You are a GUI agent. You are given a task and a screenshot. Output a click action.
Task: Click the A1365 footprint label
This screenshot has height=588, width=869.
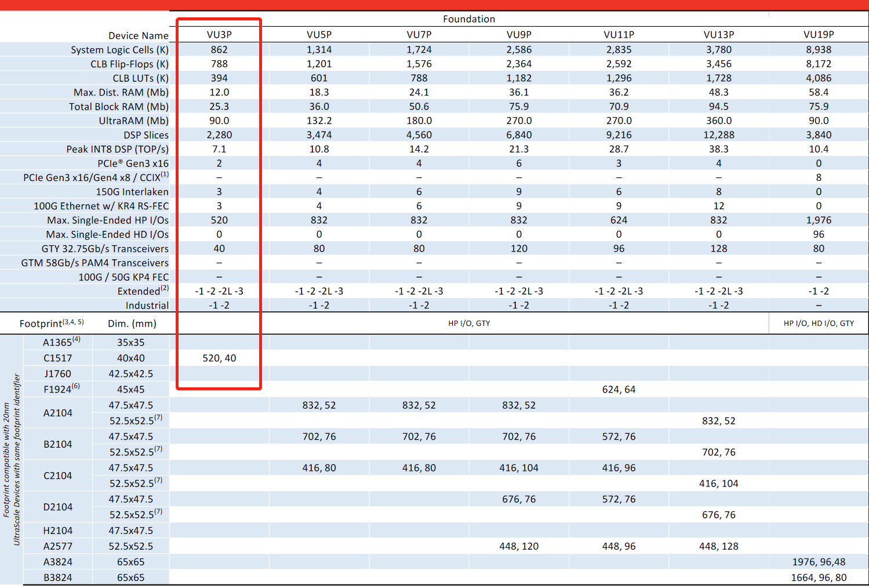[x=61, y=342]
